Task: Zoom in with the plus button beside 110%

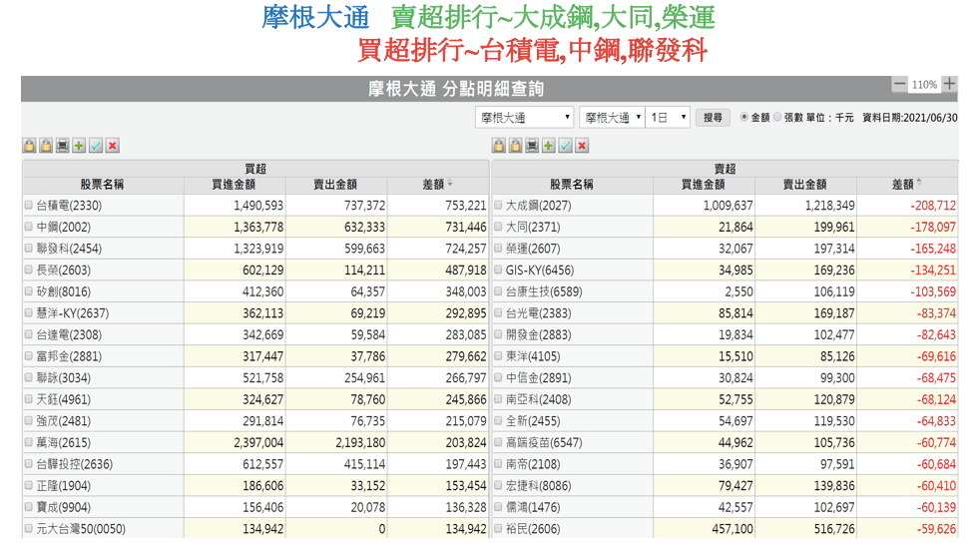Action: pyautogui.click(x=949, y=85)
